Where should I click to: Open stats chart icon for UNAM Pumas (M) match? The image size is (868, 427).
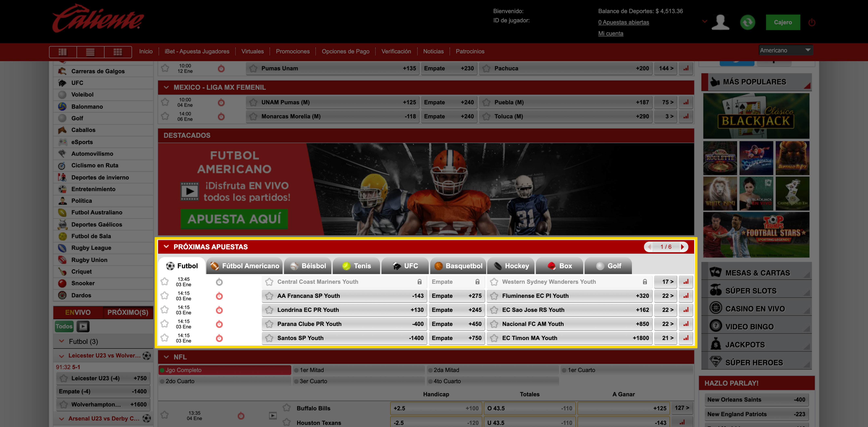[686, 102]
